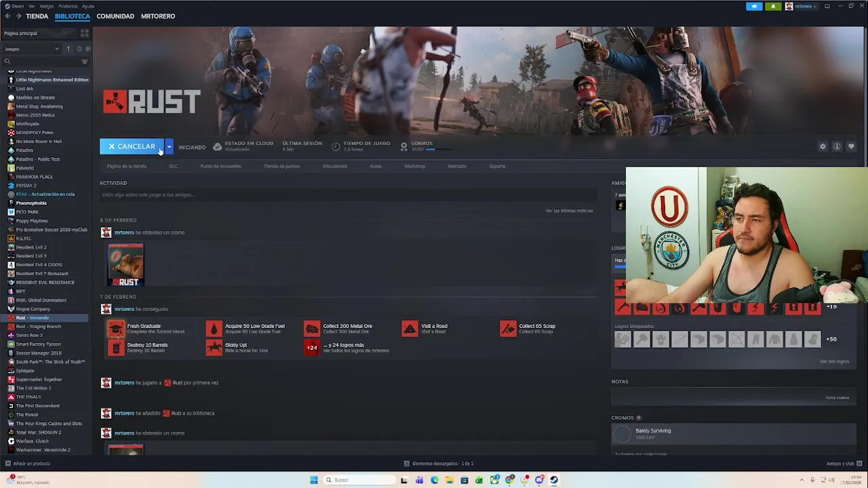The width and height of the screenshot is (868, 488).
Task: Open advanced library filter options icon
Action: [x=84, y=62]
